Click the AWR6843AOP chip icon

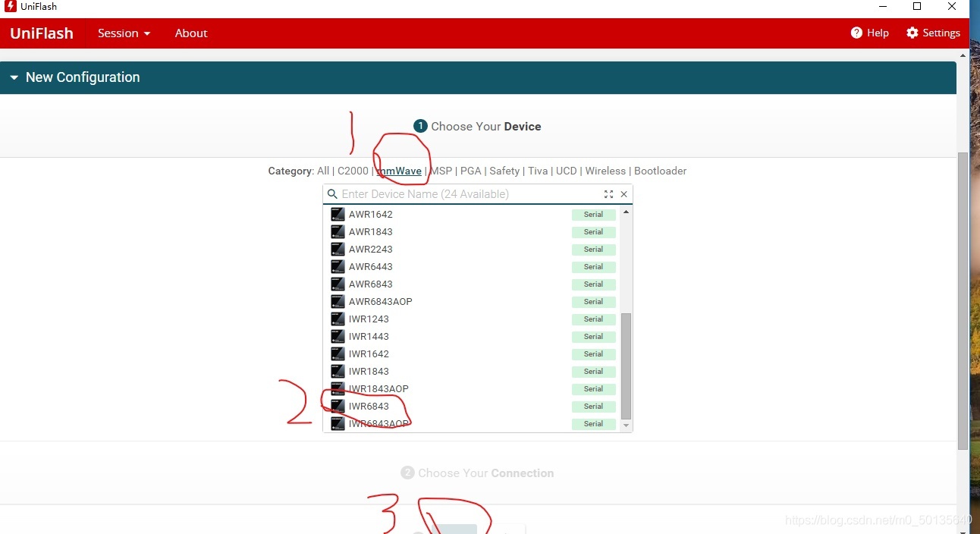click(338, 302)
